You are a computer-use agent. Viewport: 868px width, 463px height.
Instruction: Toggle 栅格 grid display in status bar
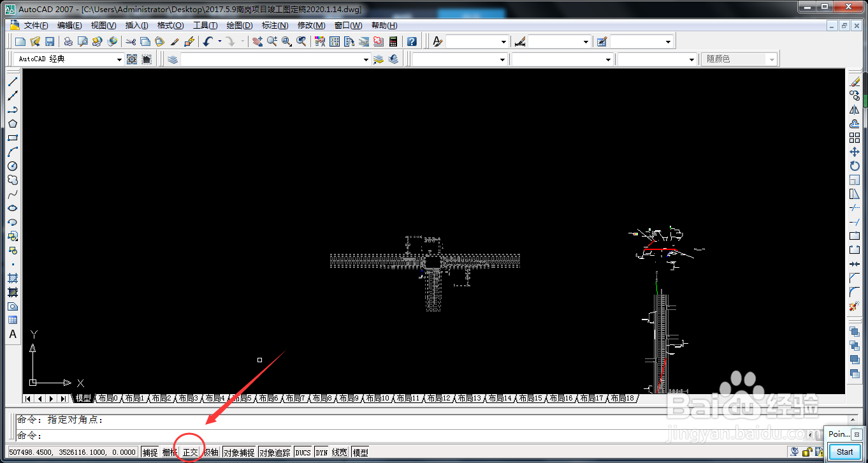(x=170, y=452)
